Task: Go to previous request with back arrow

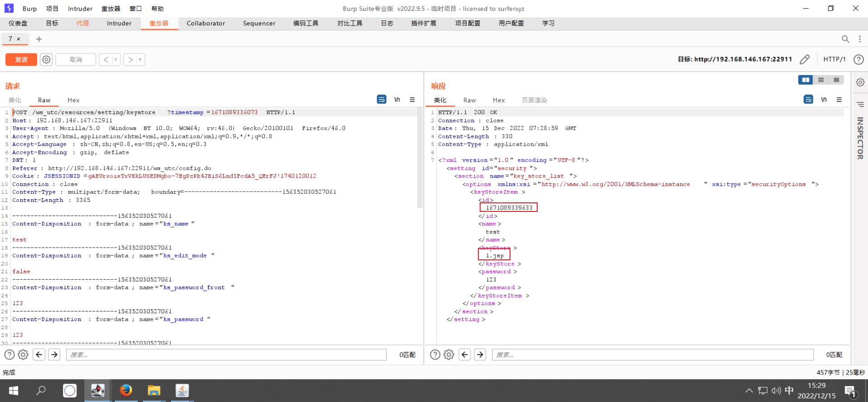Action: pyautogui.click(x=106, y=59)
